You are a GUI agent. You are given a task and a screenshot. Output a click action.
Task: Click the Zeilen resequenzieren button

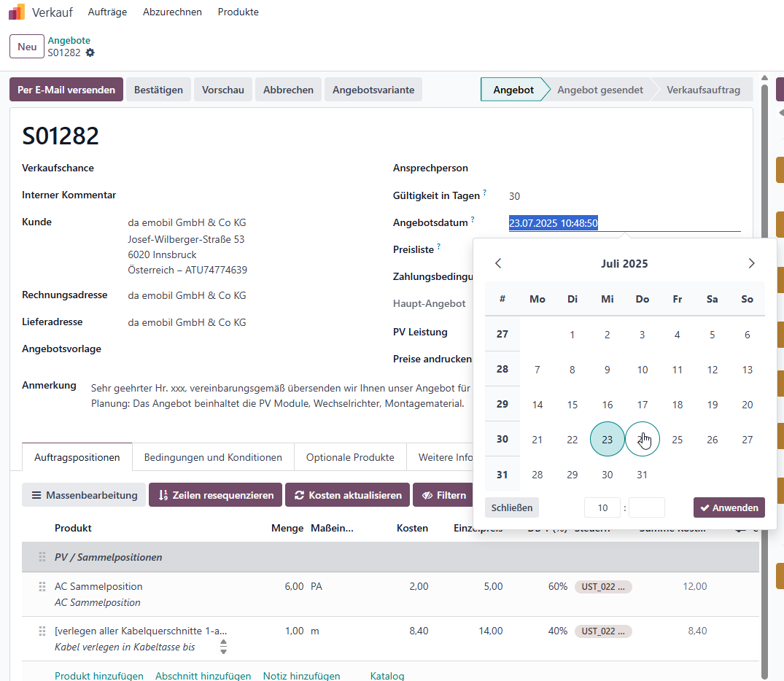click(x=215, y=495)
